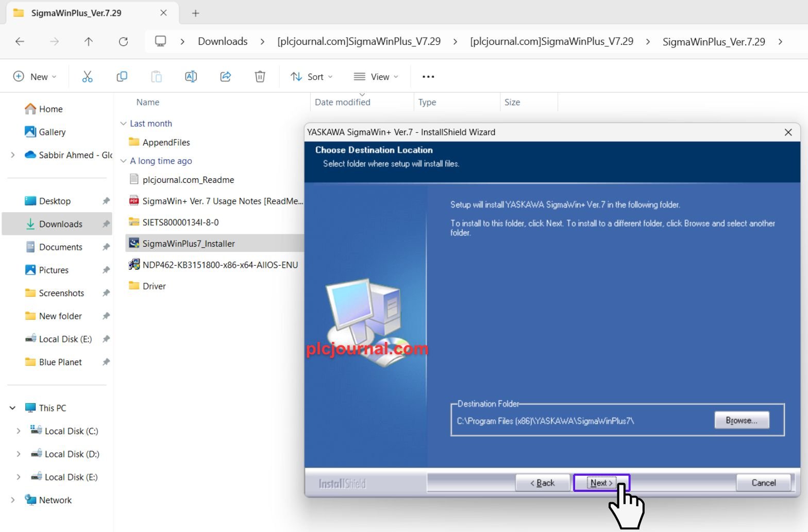This screenshot has width=808, height=532.
Task: Open Screenshots pinned folder
Action: click(x=61, y=293)
